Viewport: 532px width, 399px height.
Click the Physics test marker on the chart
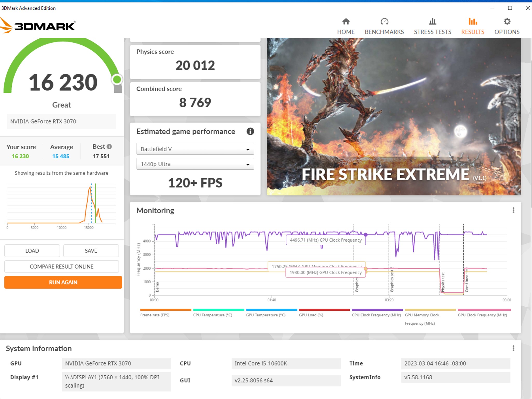[x=443, y=282]
